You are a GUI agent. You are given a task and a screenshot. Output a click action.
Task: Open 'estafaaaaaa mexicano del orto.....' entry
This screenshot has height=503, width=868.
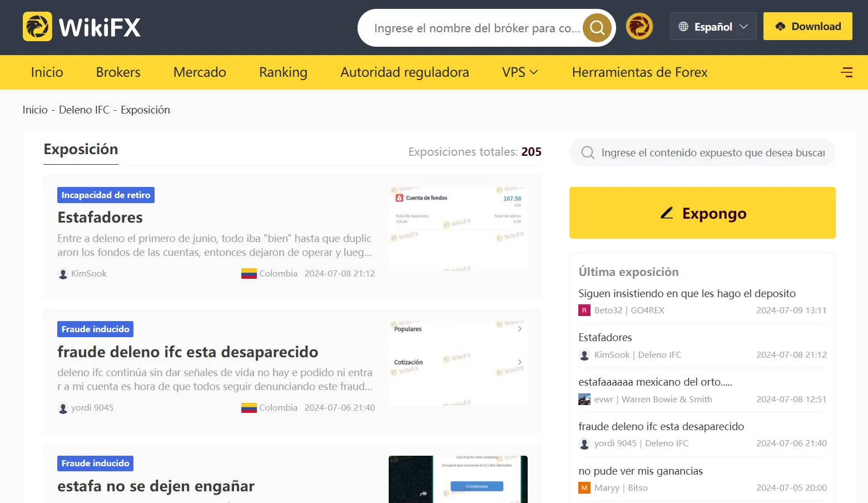click(655, 382)
